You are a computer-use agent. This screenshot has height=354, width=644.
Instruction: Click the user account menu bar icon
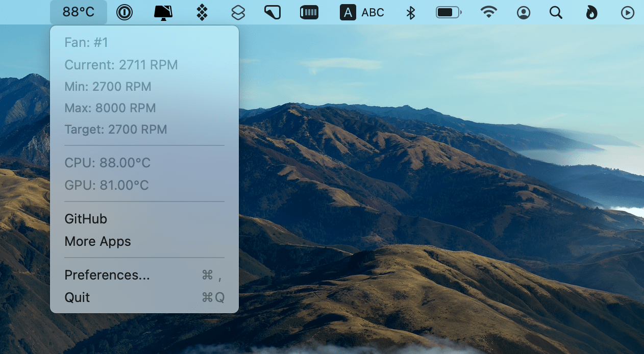(524, 12)
